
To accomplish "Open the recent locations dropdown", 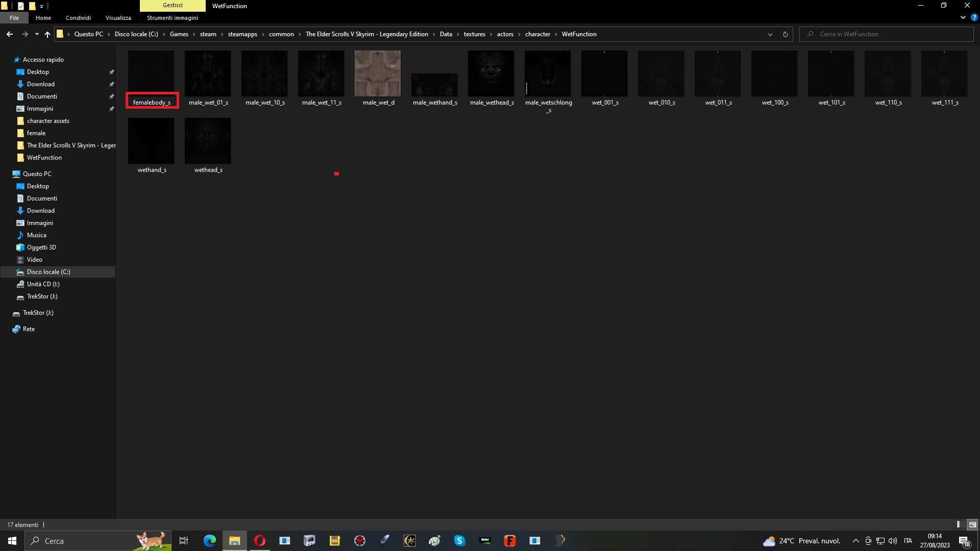I will click(37, 34).
